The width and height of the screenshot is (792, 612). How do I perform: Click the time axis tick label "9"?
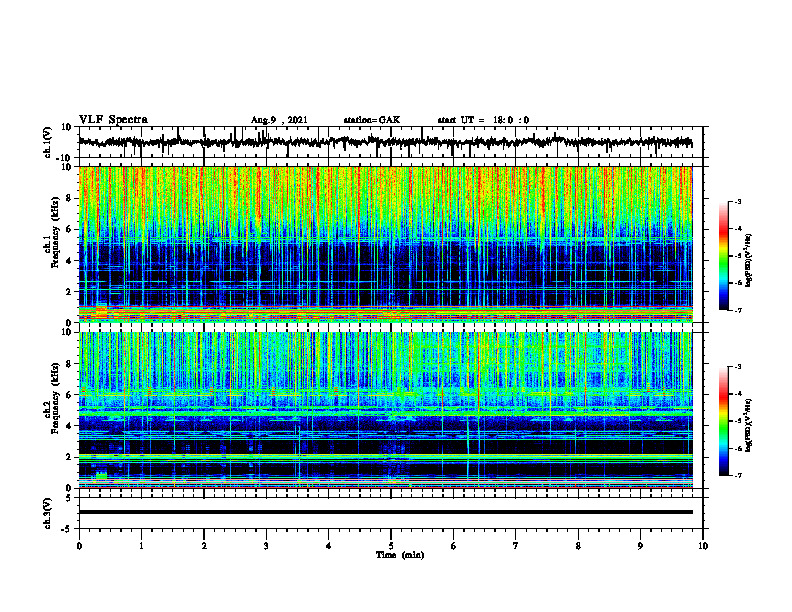(x=640, y=546)
